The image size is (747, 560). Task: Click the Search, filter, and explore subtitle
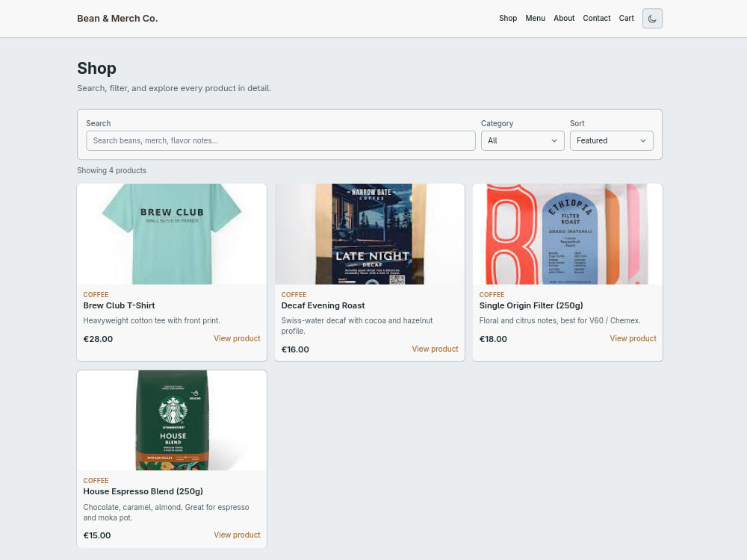click(174, 88)
